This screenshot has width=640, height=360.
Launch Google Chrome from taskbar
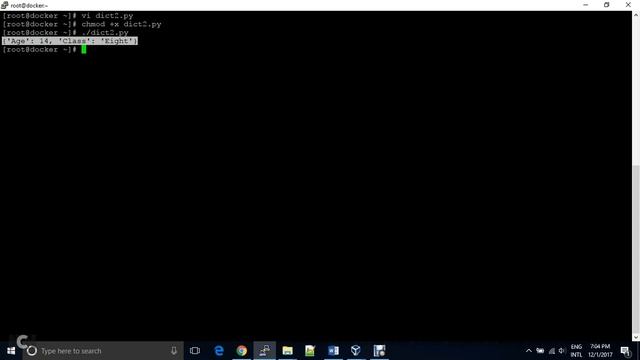[242, 351]
